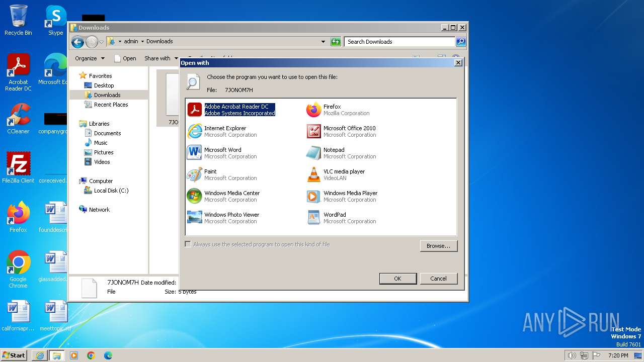Select Desktop under Favorites
Screen dimensions: 644x362
(x=104, y=85)
